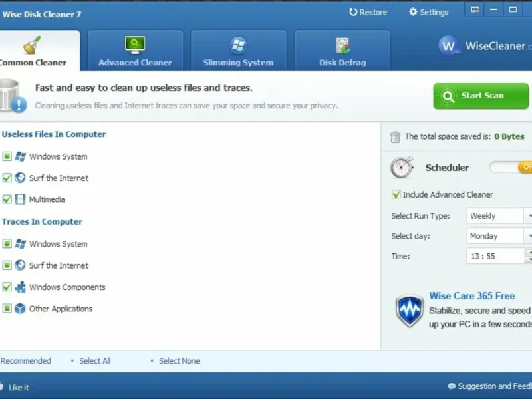Go to the Disk Defrag tab
Image resolution: width=532 pixels, height=399 pixels.
[x=342, y=51]
